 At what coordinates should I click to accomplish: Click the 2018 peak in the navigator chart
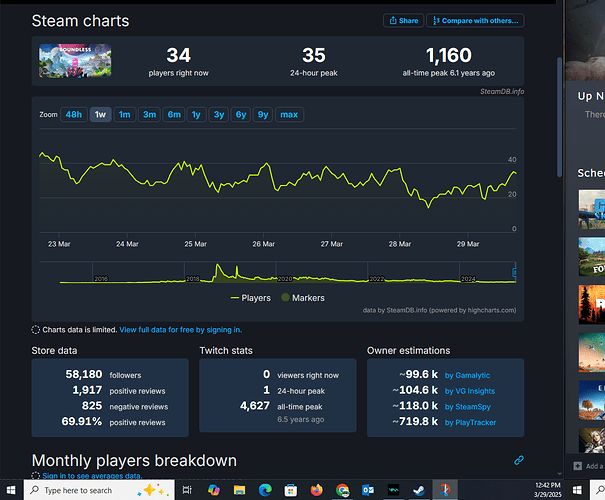pyautogui.click(x=218, y=265)
